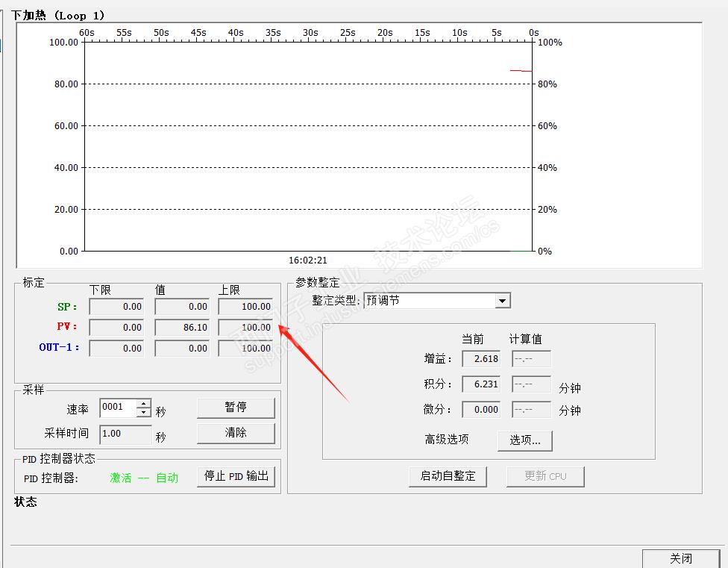Click the 暂停 sampling button
The height and width of the screenshot is (568, 728).
tap(236, 408)
